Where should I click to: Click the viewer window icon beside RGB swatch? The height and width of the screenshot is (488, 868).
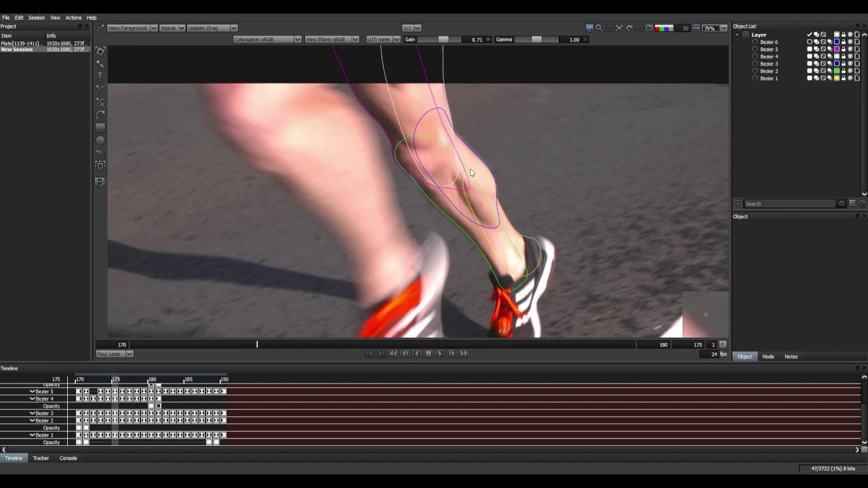coord(649,28)
